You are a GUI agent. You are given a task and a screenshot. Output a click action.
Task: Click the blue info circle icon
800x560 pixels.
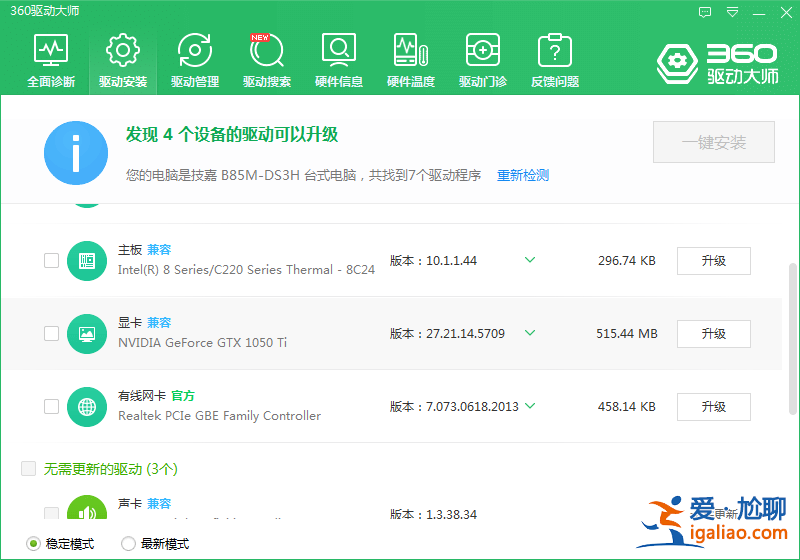pyautogui.click(x=76, y=153)
